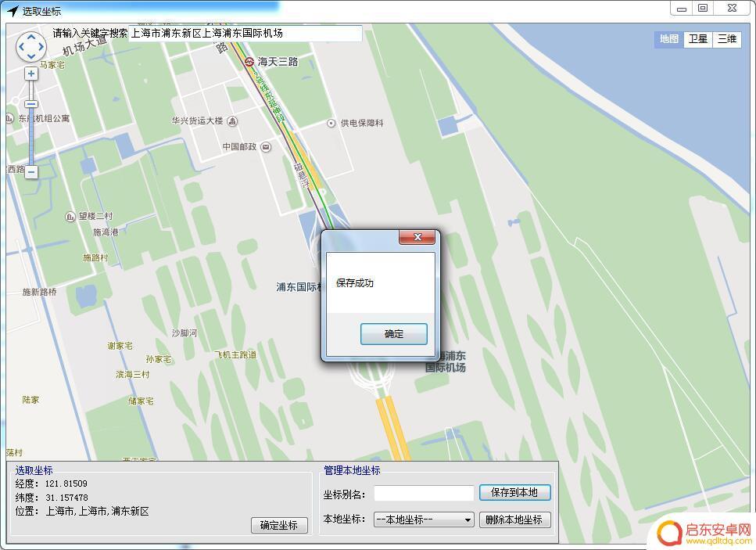Zoom out with the minus button

(31, 172)
